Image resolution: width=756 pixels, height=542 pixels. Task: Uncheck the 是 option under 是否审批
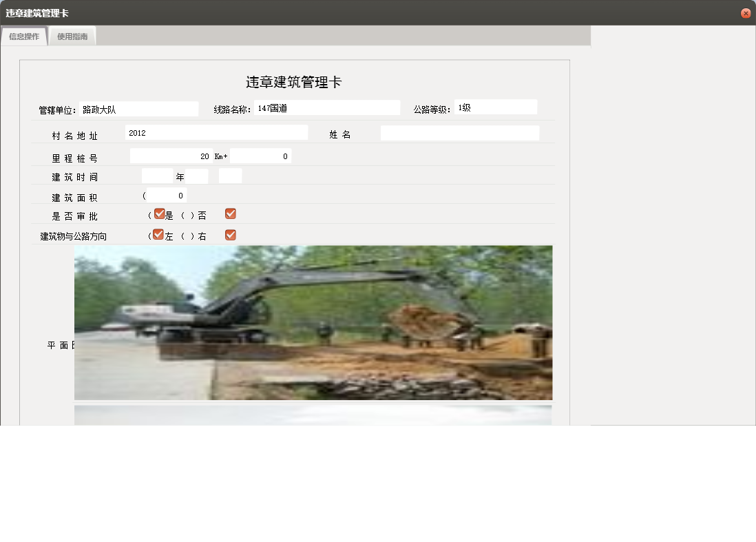tap(159, 213)
